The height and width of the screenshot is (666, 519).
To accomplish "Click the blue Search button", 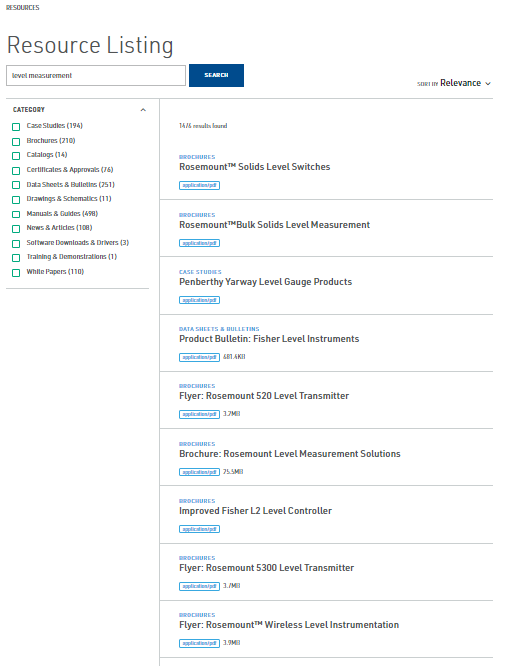I will 216,75.
